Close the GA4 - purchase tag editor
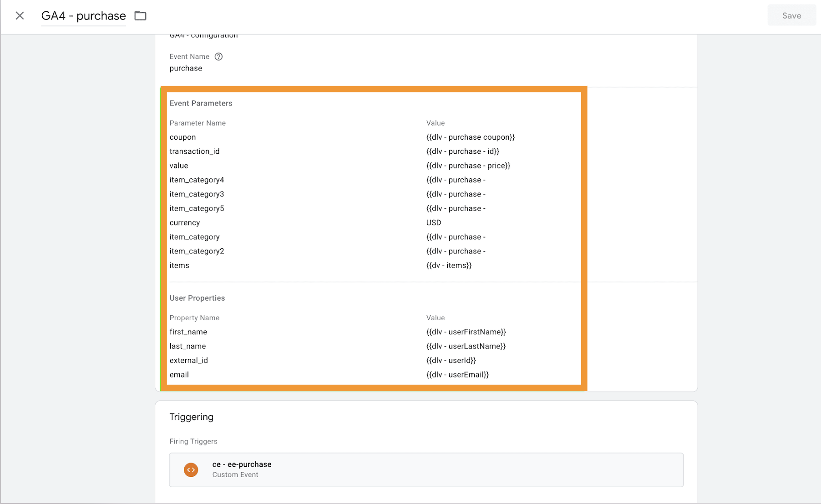 [20, 15]
